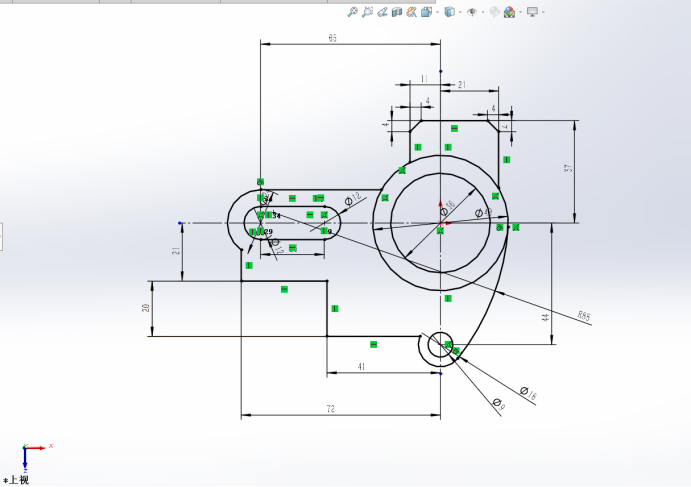691x487 pixels.
Task: Expand the Apply Scene dropdown arrow
Action: point(521,12)
